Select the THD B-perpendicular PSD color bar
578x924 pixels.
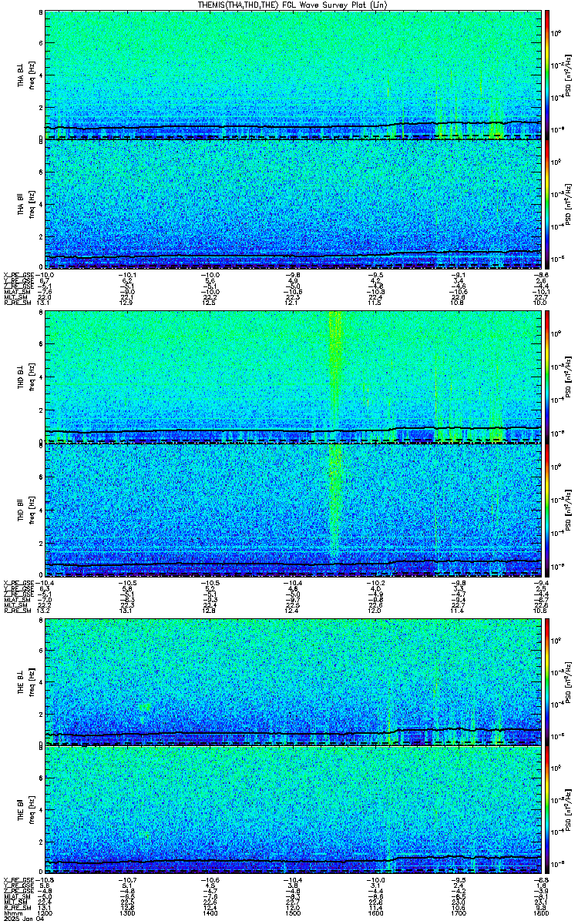[x=547, y=378]
